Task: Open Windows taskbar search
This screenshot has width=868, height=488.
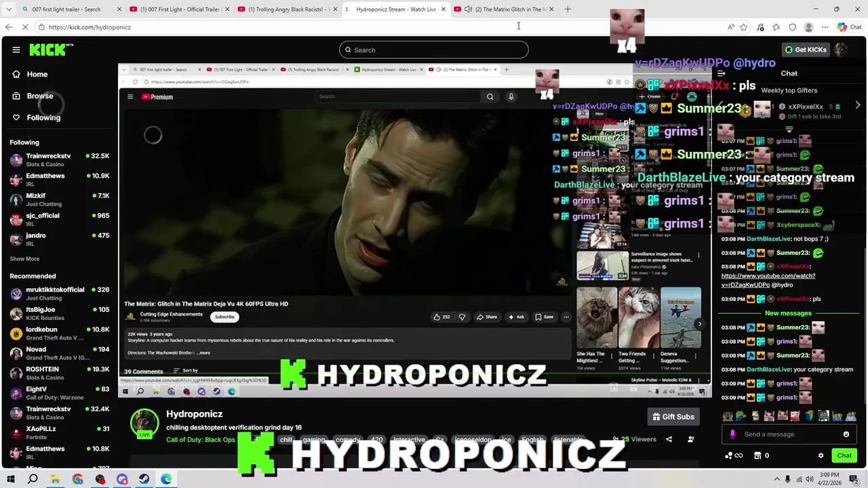Action: [33, 479]
